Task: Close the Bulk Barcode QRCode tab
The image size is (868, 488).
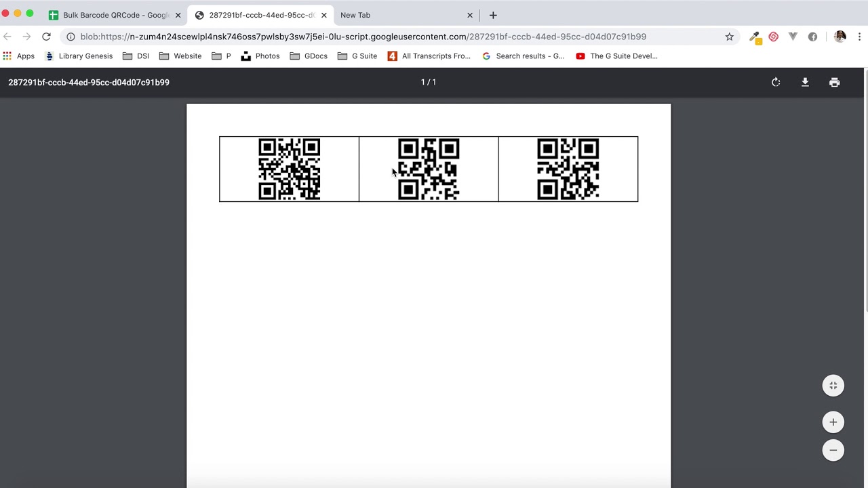Action: 178,15
